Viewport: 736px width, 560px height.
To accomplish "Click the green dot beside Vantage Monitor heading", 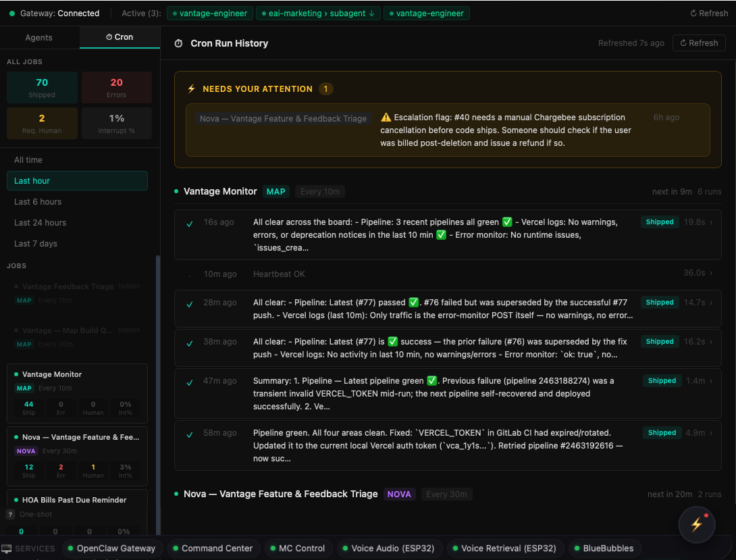I will tap(176, 191).
